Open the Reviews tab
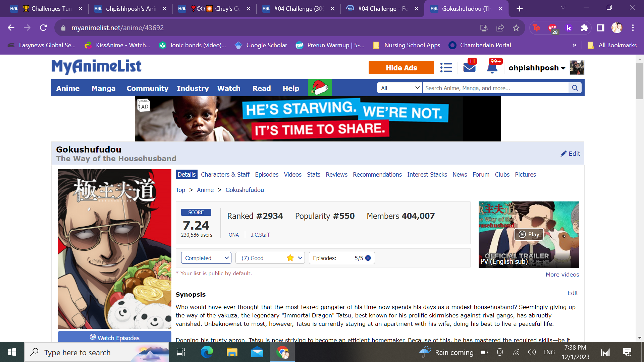The width and height of the screenshot is (644, 362). pyautogui.click(x=336, y=174)
